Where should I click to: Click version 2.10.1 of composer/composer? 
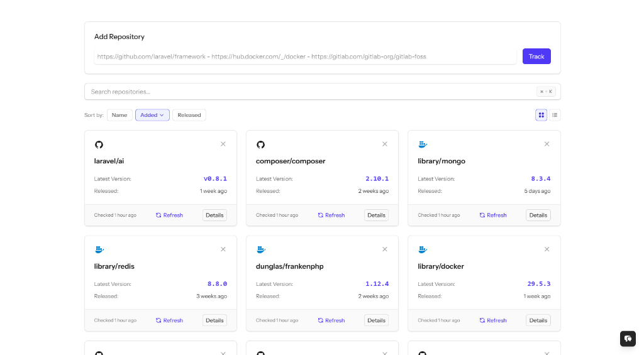tap(377, 178)
